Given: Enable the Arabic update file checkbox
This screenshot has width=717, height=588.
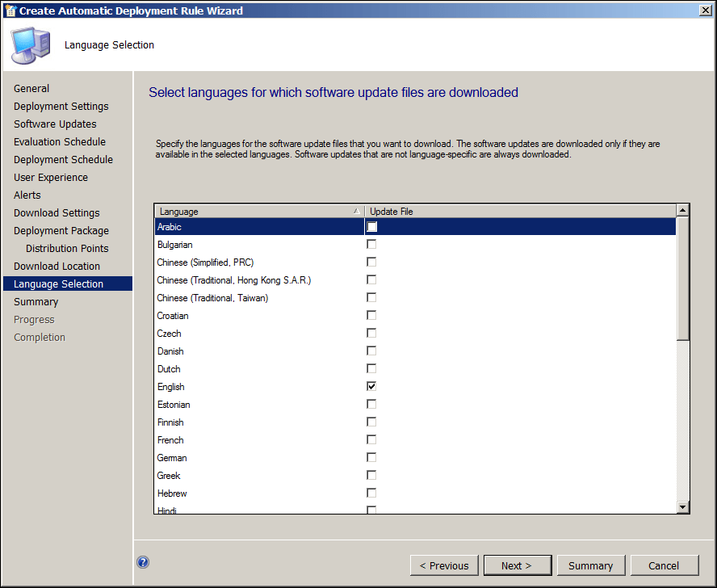Looking at the screenshot, I should 371,227.
